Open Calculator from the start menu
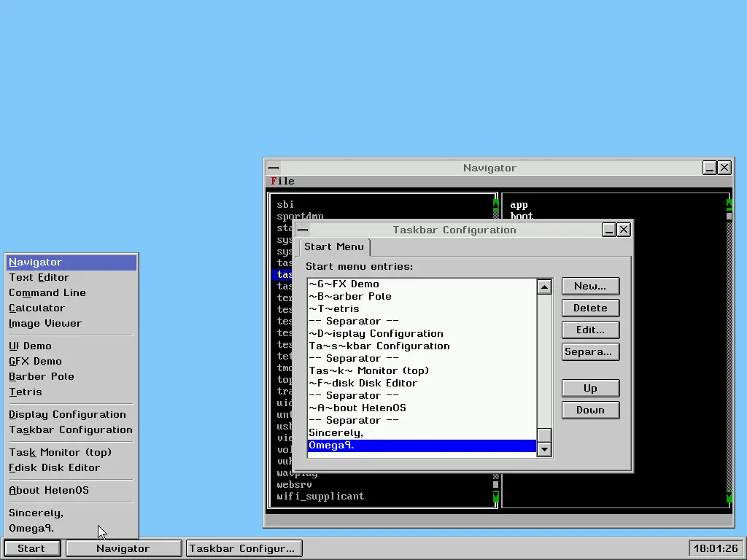Viewport: 747px width, 560px height. 37,308
